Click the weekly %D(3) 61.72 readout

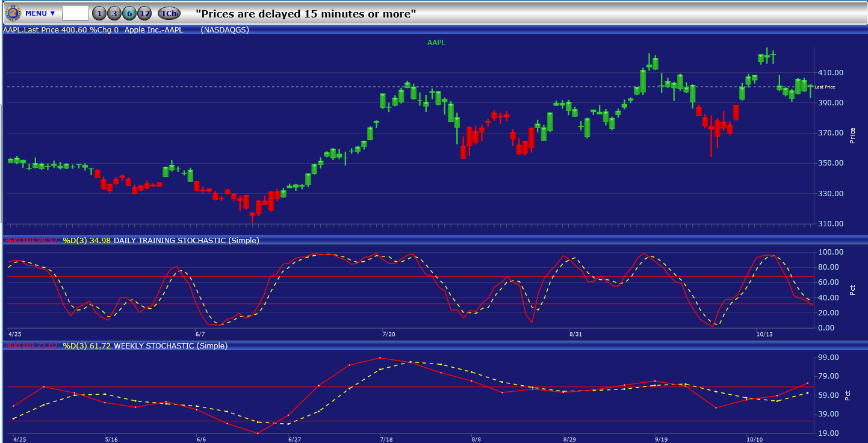pyautogui.click(x=87, y=346)
